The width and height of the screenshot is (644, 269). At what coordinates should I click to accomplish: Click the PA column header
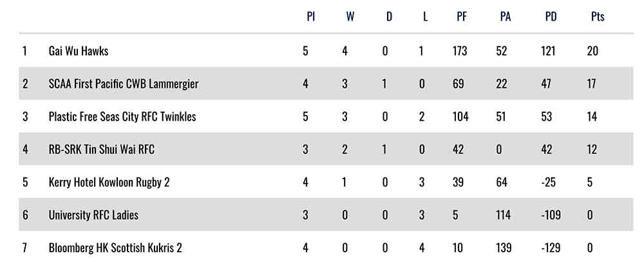[x=506, y=17]
